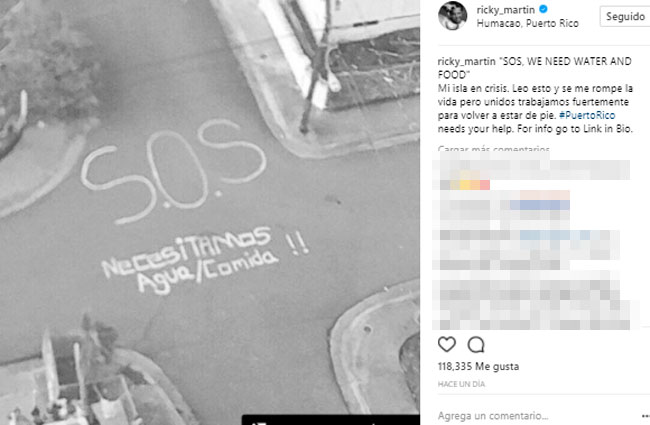Screen dimensions: 650x425
Task: Open the more options dots beside comment field
Action: 645,415
